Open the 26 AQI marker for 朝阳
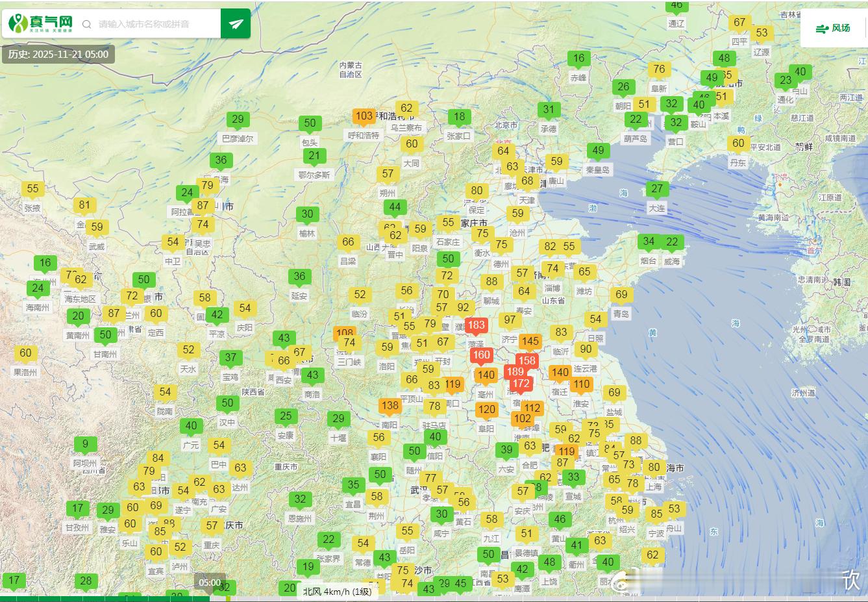The height and width of the screenshot is (602, 868). 623,87
